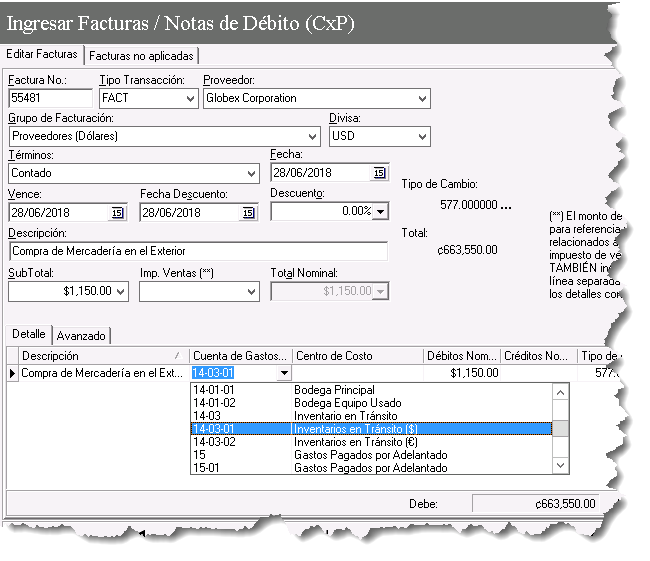Select the Detalle tab
650x561 pixels.
29,334
